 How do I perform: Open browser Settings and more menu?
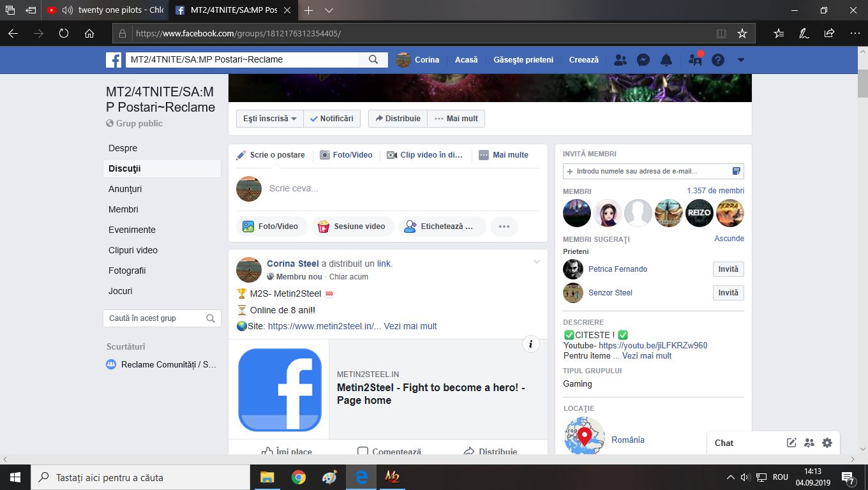855,33
